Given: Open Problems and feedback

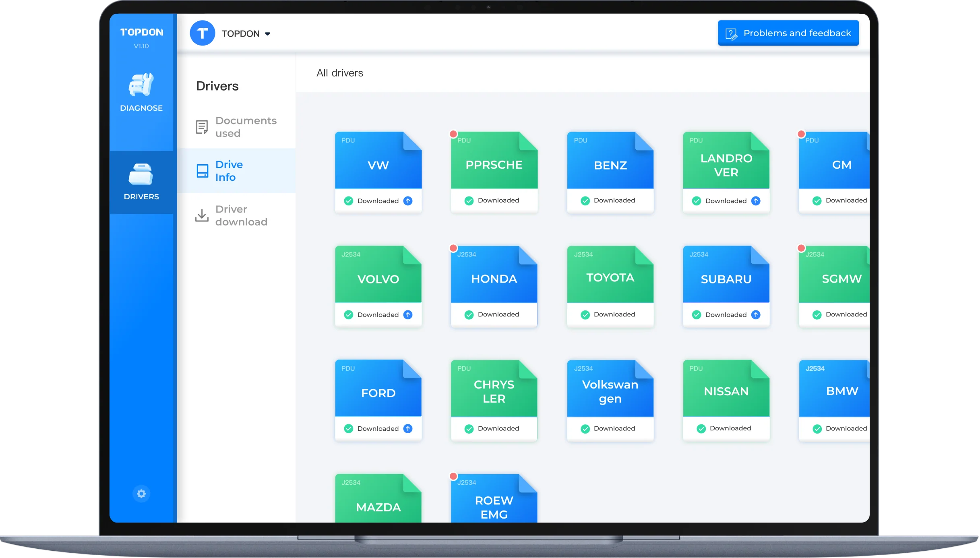Looking at the screenshot, I should point(788,33).
